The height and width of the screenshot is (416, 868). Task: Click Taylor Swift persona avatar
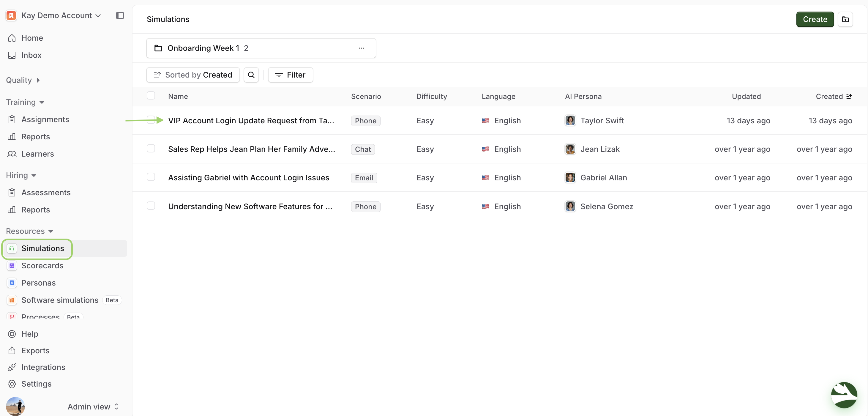tap(570, 120)
